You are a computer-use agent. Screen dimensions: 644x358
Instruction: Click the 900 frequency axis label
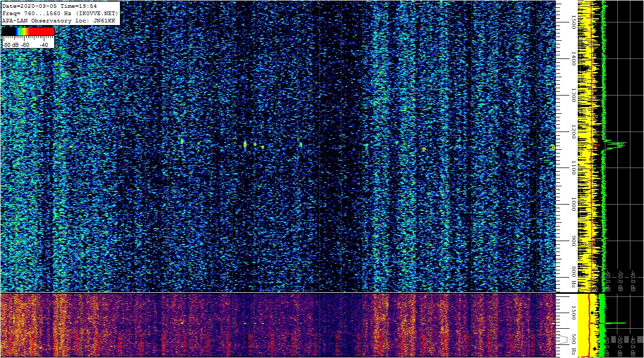pos(574,241)
